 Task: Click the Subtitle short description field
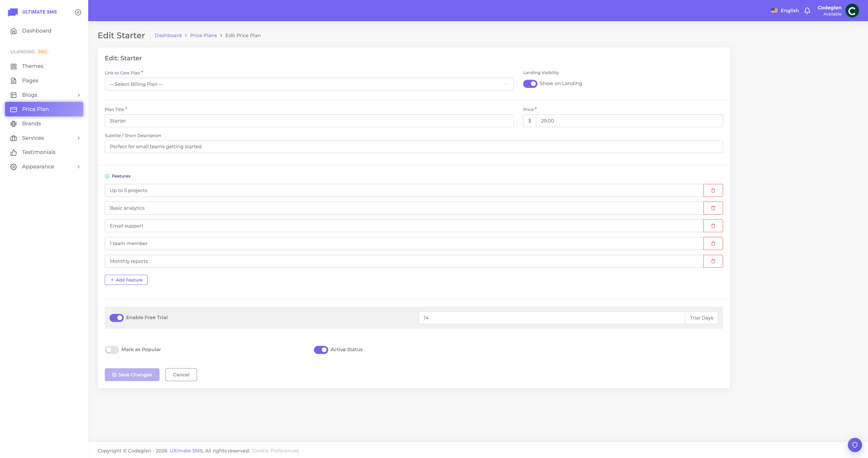pyautogui.click(x=413, y=147)
